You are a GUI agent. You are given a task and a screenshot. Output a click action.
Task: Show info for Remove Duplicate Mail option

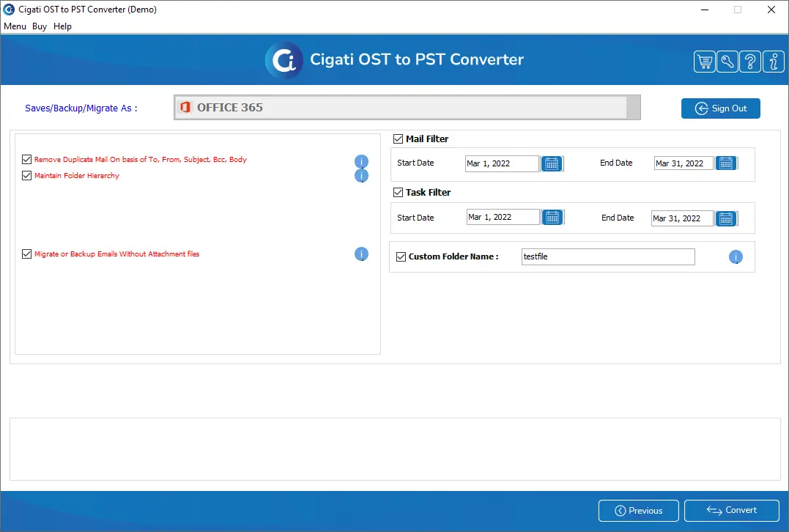point(361,161)
